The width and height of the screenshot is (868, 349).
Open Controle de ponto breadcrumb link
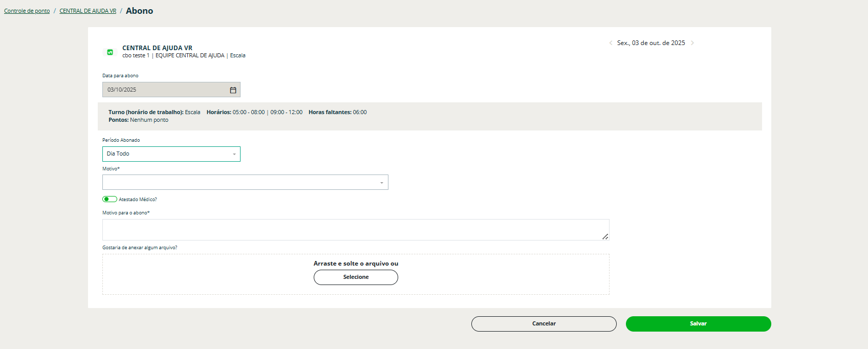coord(27,11)
